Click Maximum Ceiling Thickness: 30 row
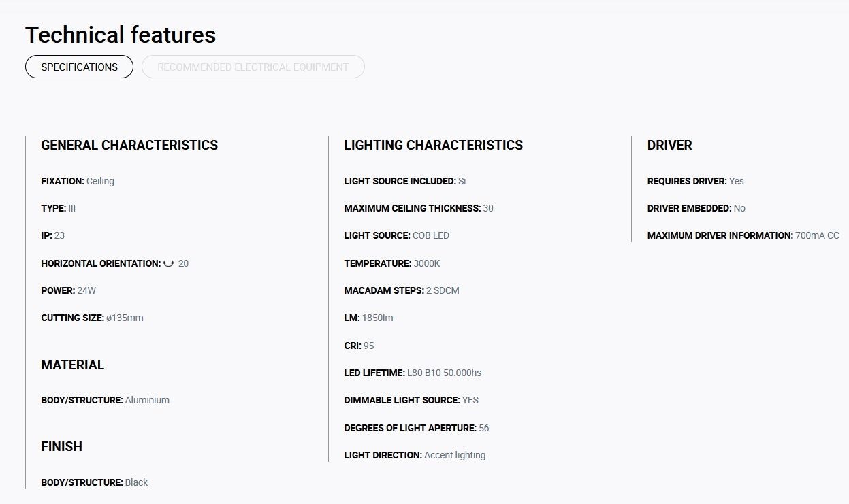This screenshot has width=849, height=504. point(419,208)
